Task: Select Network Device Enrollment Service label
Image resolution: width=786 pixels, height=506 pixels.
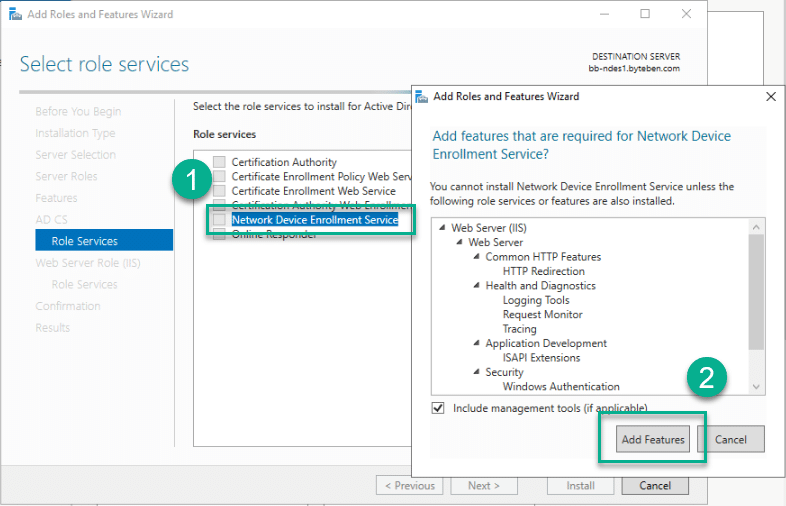Action: [x=315, y=220]
